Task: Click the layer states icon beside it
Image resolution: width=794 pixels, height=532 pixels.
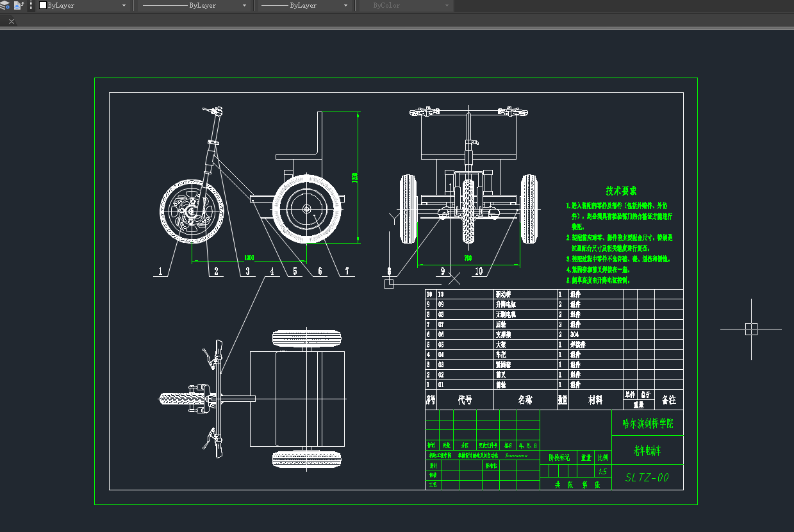Action: click(x=19, y=5)
